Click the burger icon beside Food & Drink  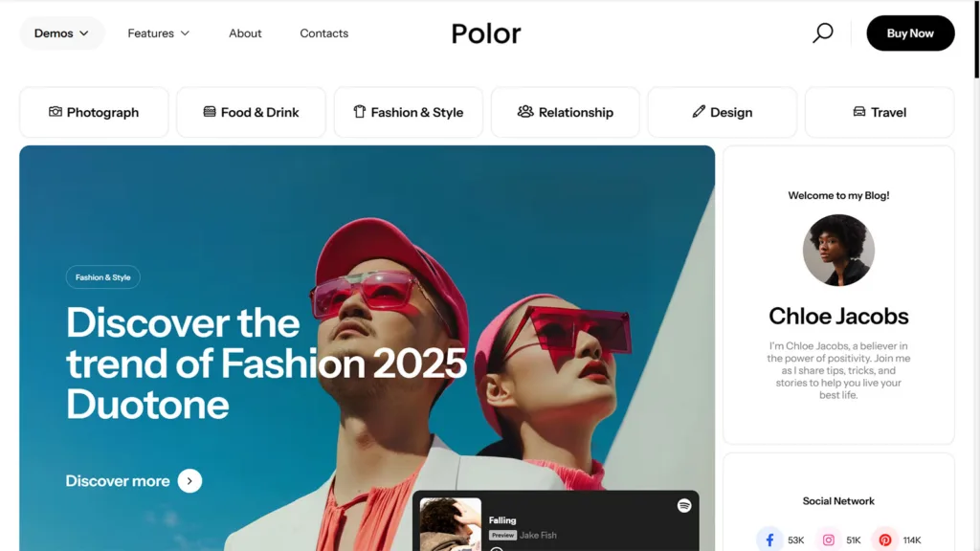210,111
